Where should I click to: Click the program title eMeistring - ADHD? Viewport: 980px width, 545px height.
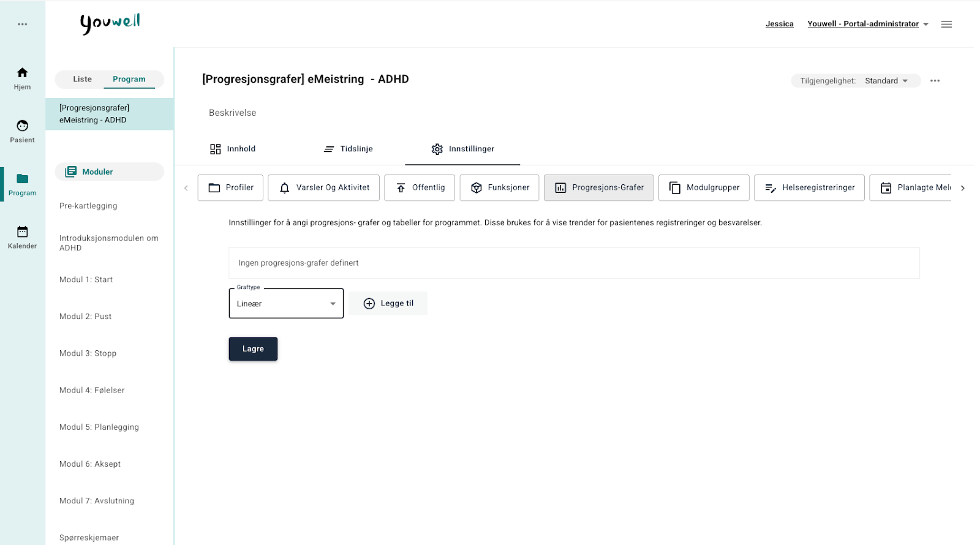pos(306,79)
